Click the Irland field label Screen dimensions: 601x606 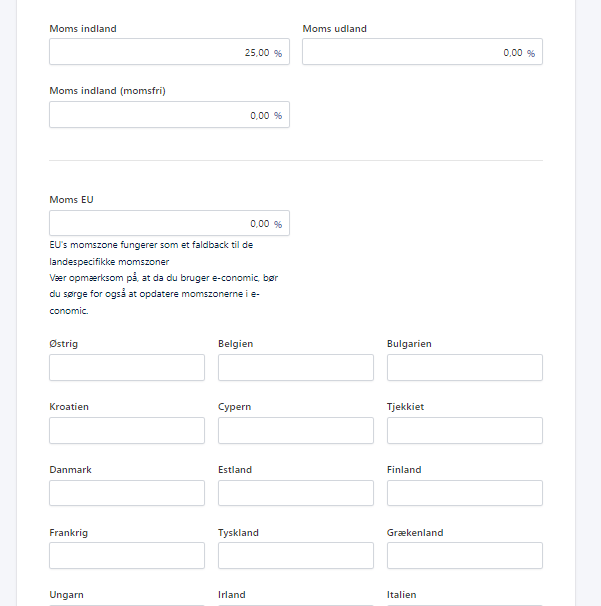click(232, 595)
